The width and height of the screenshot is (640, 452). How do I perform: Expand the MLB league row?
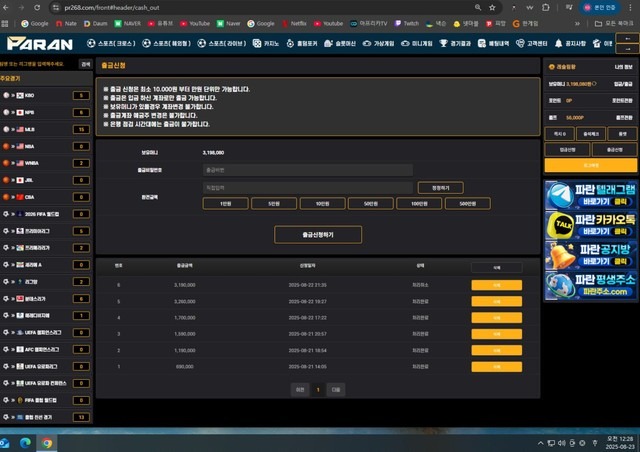[x=45, y=129]
